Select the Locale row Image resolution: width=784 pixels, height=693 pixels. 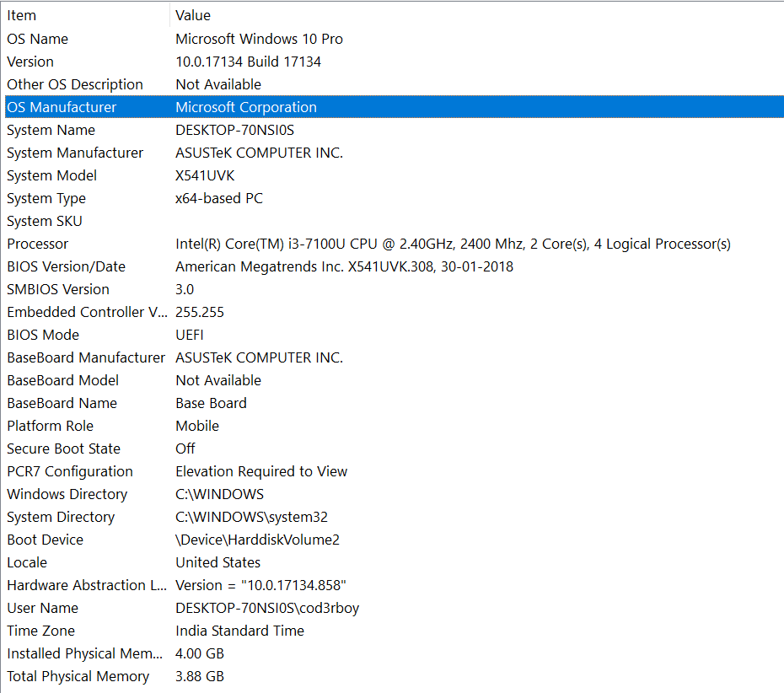click(x=394, y=562)
